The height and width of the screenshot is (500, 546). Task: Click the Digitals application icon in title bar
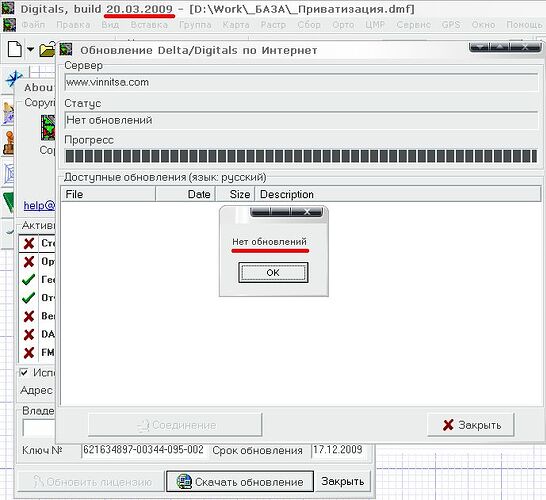point(8,8)
